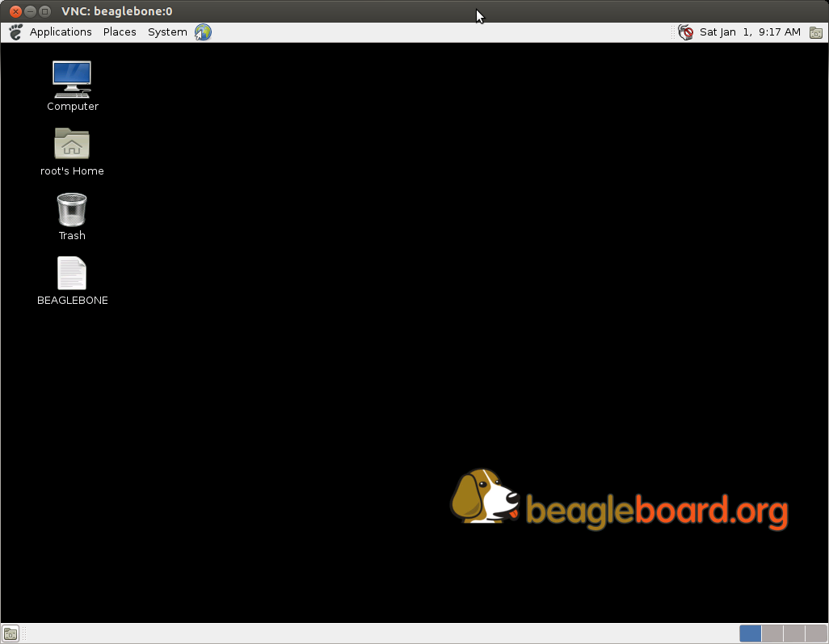829x644 pixels.
Task: Maximize the VNC beaglebone:0 window
Action: tap(45, 11)
